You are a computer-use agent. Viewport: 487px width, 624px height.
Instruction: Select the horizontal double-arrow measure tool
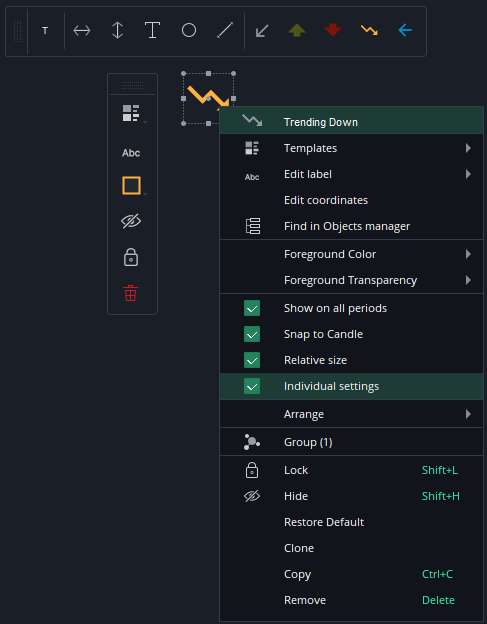(82, 31)
